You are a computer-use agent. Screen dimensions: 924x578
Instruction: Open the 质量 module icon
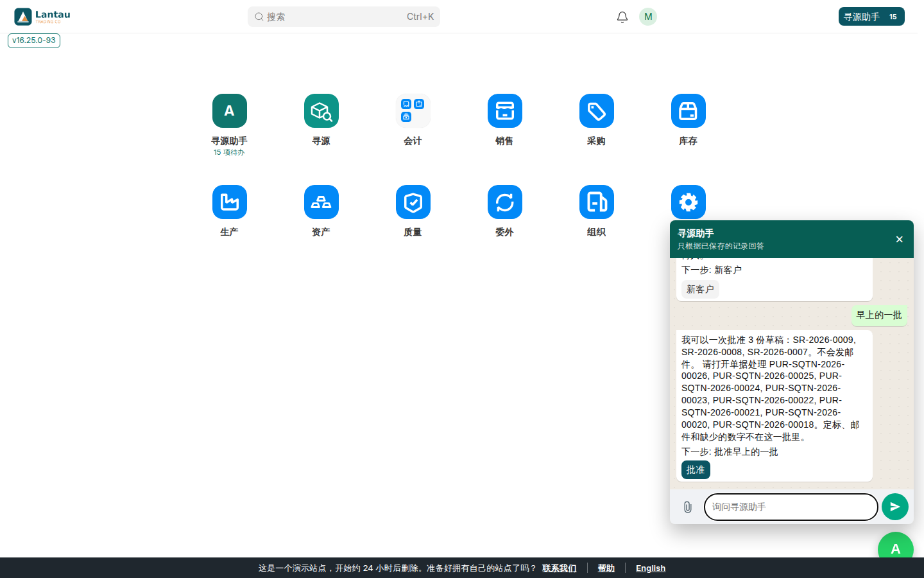coord(413,202)
